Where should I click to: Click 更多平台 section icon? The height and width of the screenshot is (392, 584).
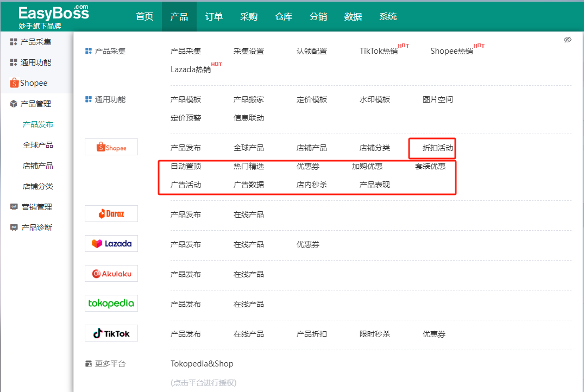pos(88,364)
